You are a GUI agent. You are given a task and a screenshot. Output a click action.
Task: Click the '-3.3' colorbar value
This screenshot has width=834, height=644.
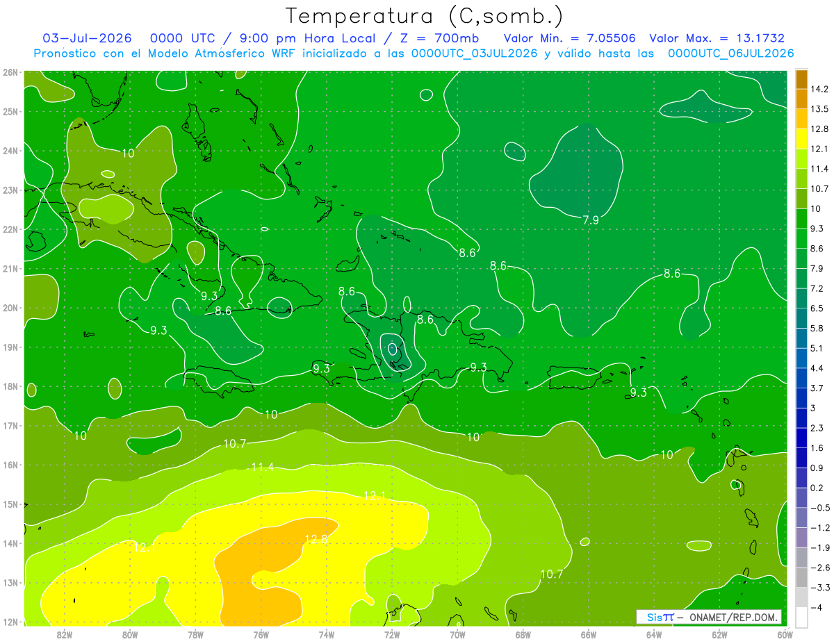point(819,587)
